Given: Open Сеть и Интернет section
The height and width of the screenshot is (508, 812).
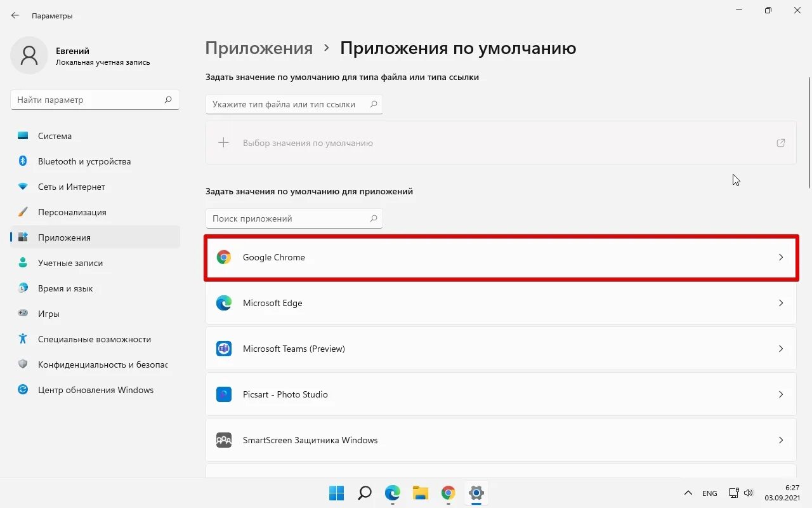Looking at the screenshot, I should (x=95, y=187).
